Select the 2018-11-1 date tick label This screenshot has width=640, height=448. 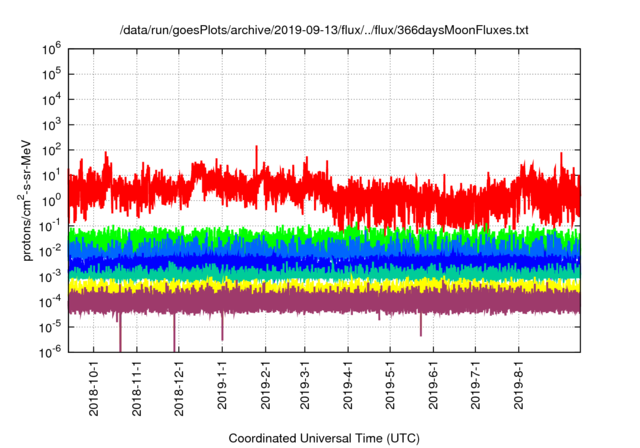(137, 386)
